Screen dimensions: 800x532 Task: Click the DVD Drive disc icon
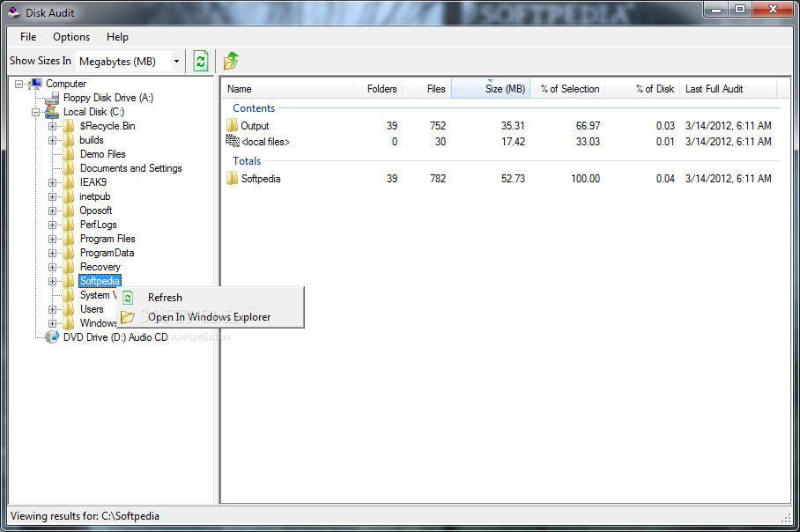pyautogui.click(x=52, y=337)
